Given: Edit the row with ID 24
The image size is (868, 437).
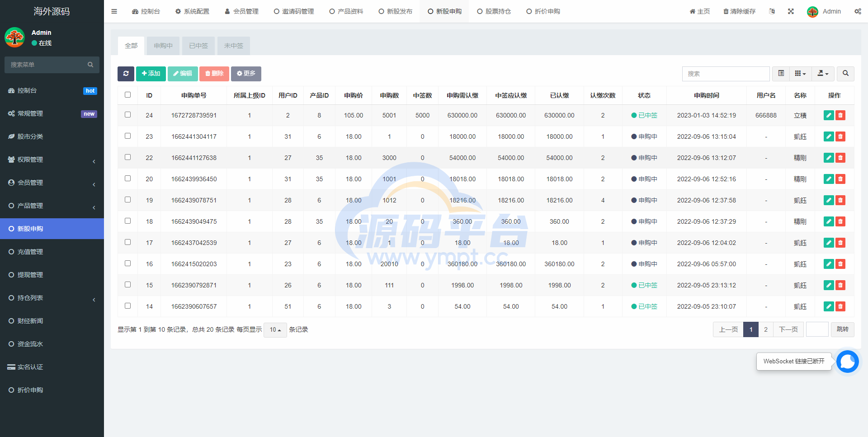Looking at the screenshot, I should [829, 115].
